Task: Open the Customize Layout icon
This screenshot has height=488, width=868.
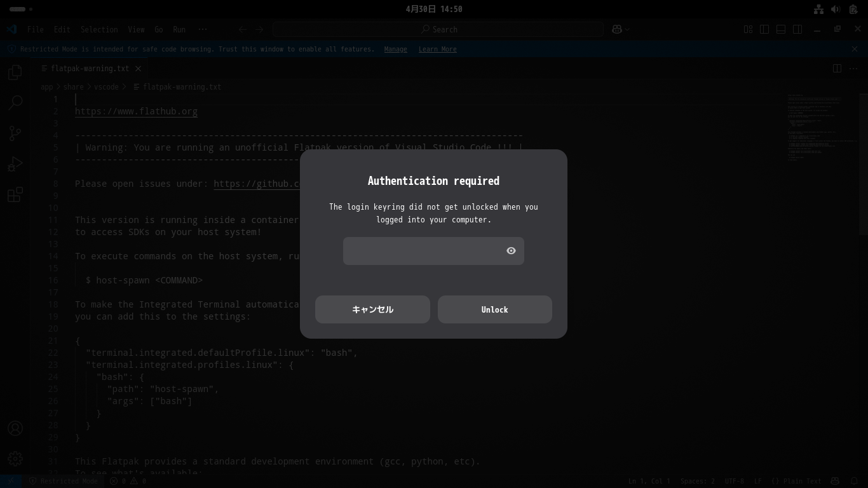Action: (748, 29)
